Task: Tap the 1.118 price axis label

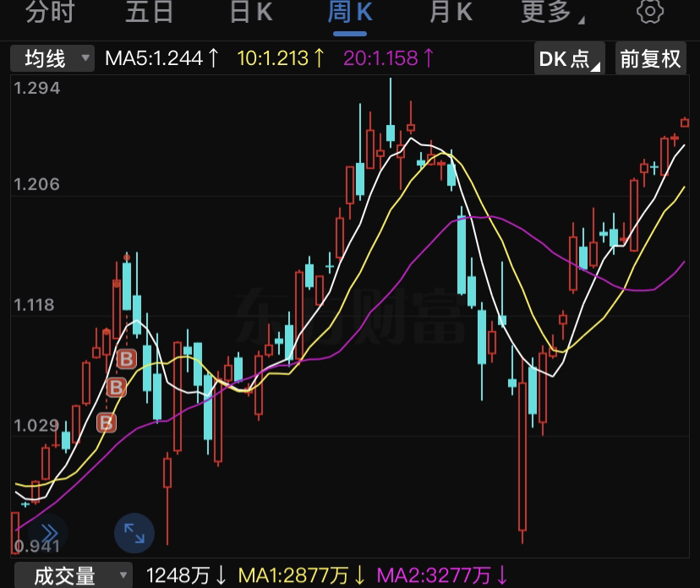Action: (34, 305)
